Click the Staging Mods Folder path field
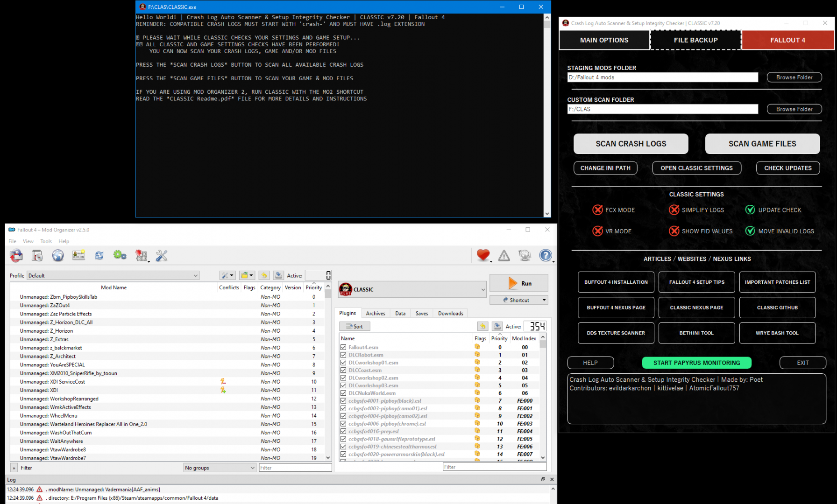The image size is (837, 504). click(x=662, y=77)
